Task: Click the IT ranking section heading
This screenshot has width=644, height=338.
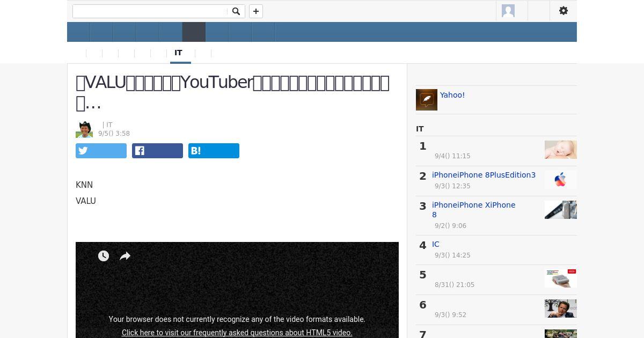Action: (420, 129)
